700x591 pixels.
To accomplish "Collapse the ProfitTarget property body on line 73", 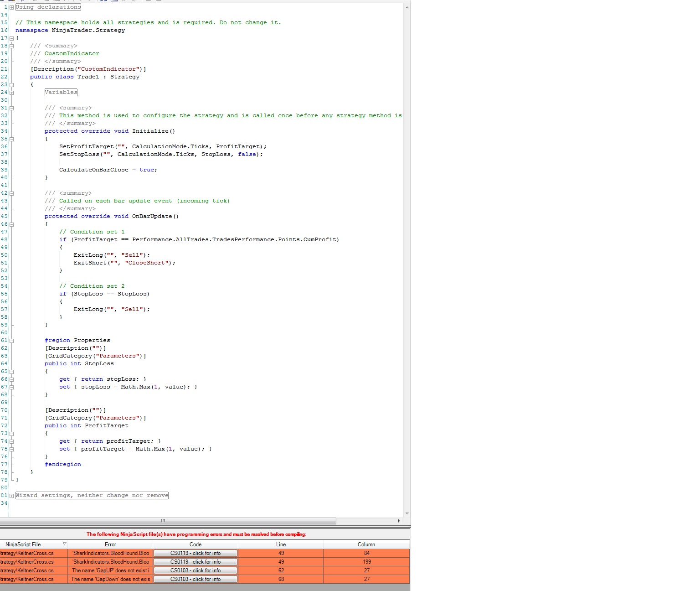I will pos(11,434).
